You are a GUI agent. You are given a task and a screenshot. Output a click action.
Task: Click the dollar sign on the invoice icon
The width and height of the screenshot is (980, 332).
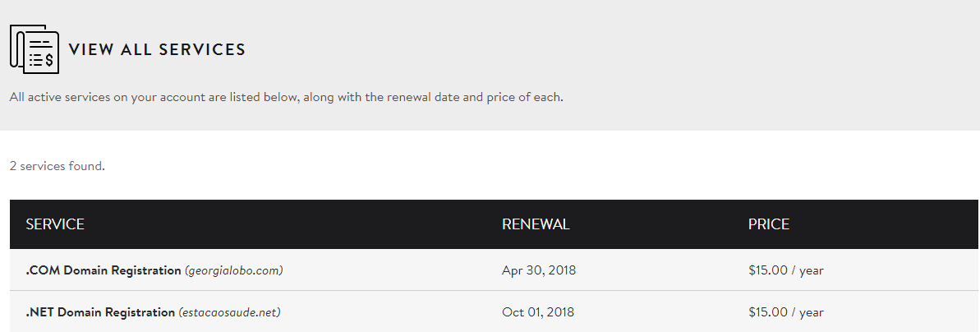click(x=49, y=59)
